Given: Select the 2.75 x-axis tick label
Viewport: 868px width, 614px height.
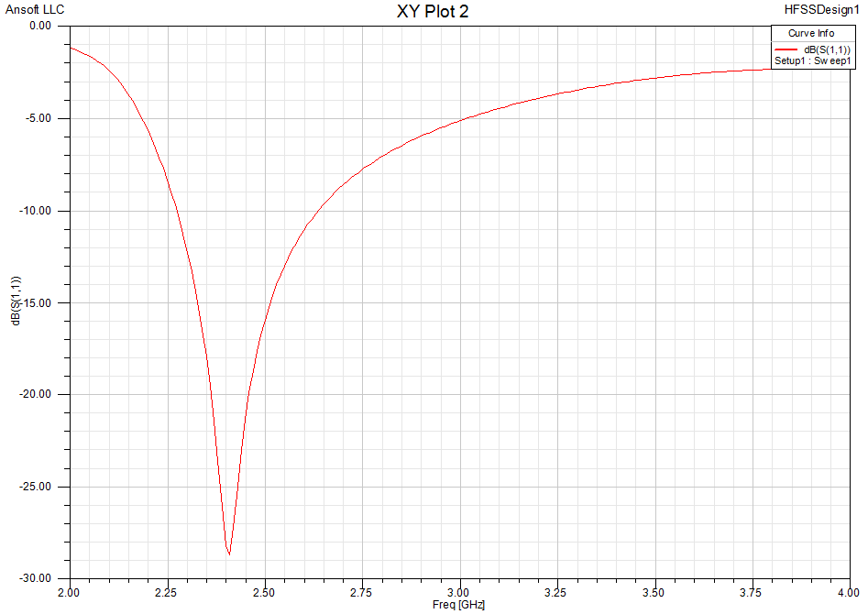Looking at the screenshot, I should [x=362, y=592].
